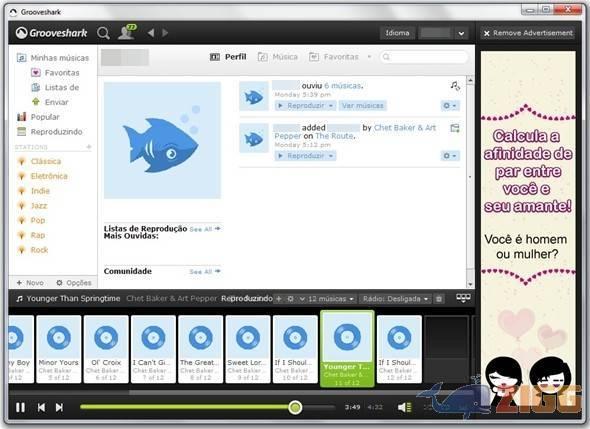
Task: Go back with the left arrow
Action: tap(151, 33)
